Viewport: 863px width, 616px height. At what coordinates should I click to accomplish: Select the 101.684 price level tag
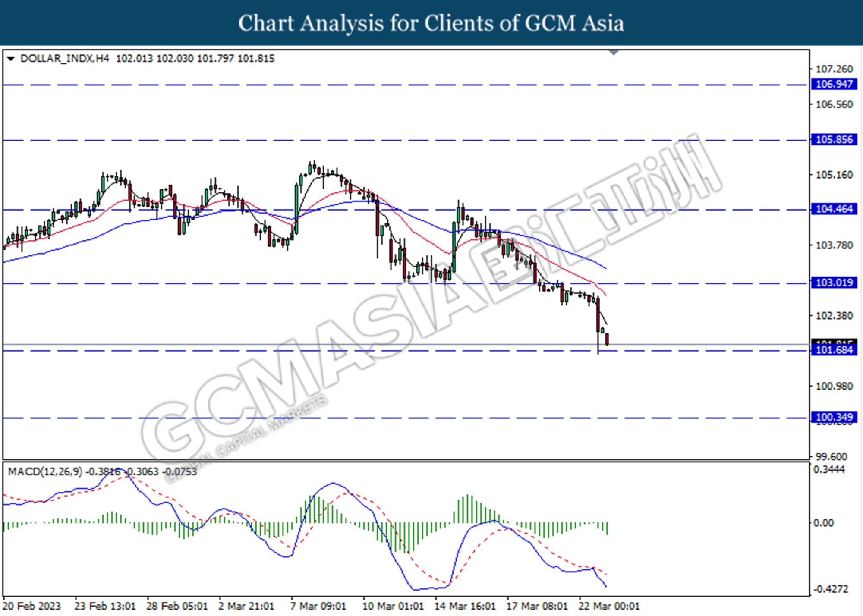pos(834,350)
